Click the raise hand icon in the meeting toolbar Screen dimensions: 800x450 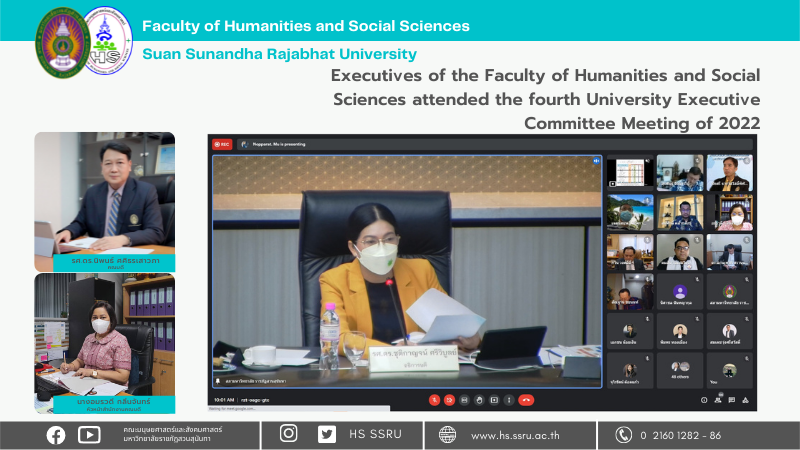tap(480, 400)
